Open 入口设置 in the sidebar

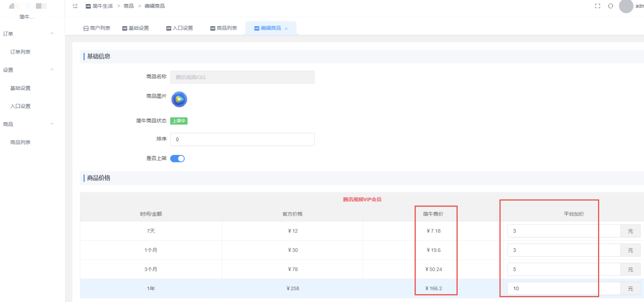(20, 106)
